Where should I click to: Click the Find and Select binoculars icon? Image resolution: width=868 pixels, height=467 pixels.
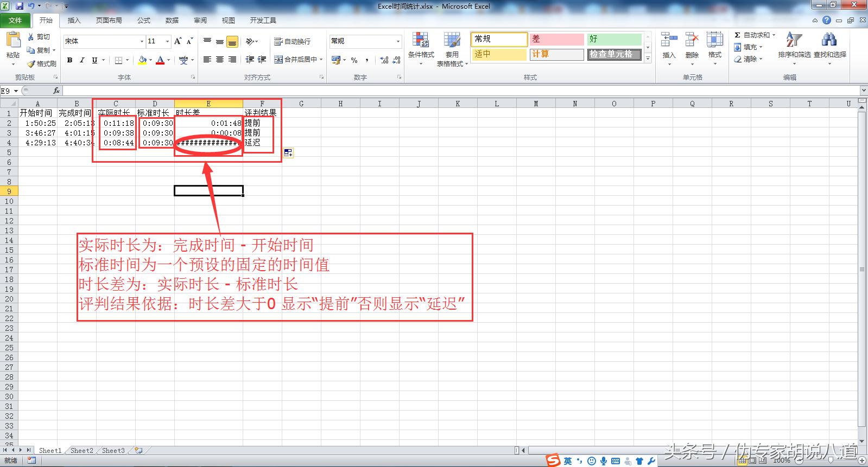829,41
